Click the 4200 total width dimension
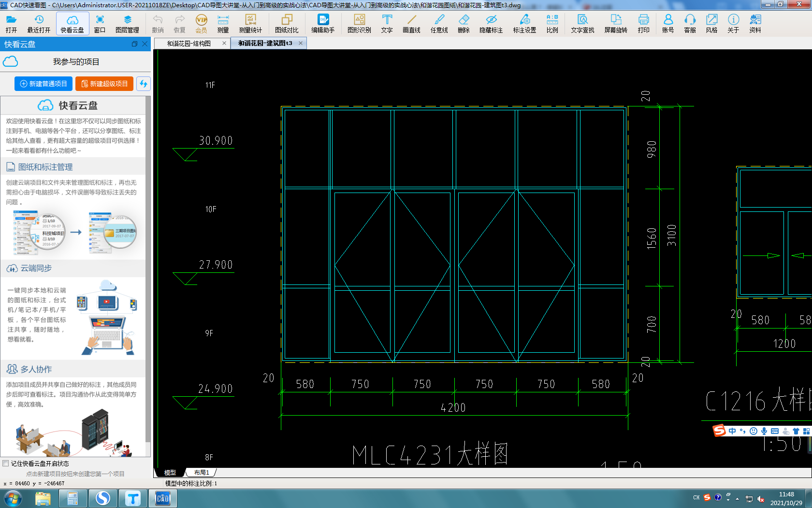The width and height of the screenshot is (812, 508). 453,408
